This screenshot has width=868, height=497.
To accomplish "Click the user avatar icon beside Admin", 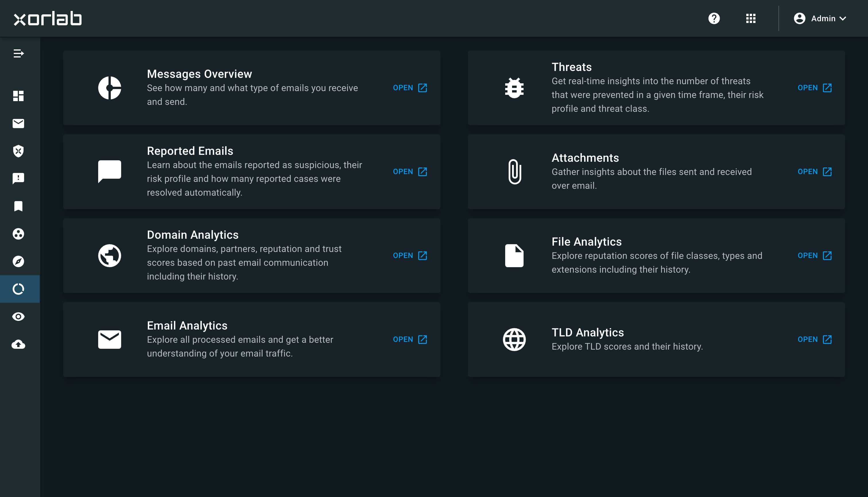I will click(x=799, y=18).
